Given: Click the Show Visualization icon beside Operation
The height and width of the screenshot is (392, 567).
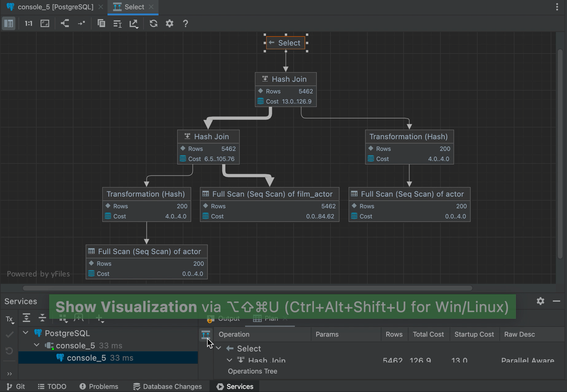Looking at the screenshot, I should (x=206, y=335).
